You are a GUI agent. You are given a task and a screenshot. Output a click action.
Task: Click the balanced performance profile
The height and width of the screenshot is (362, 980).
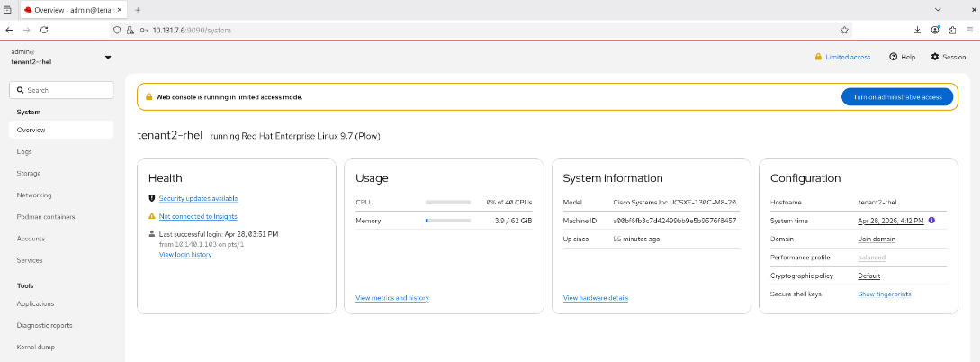coord(871,257)
